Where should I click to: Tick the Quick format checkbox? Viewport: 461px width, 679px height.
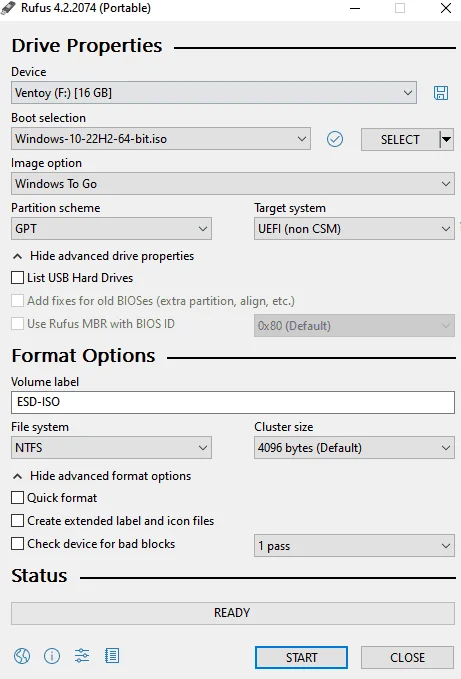point(17,498)
